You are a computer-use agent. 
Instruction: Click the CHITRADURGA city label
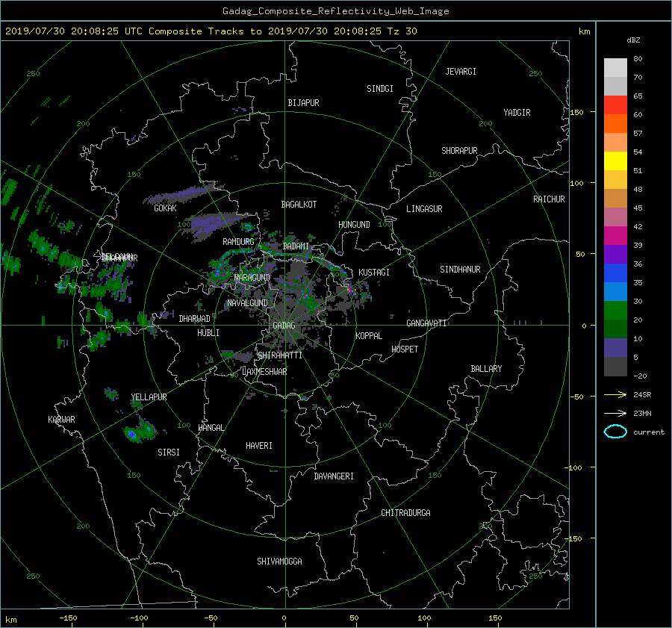(x=405, y=513)
